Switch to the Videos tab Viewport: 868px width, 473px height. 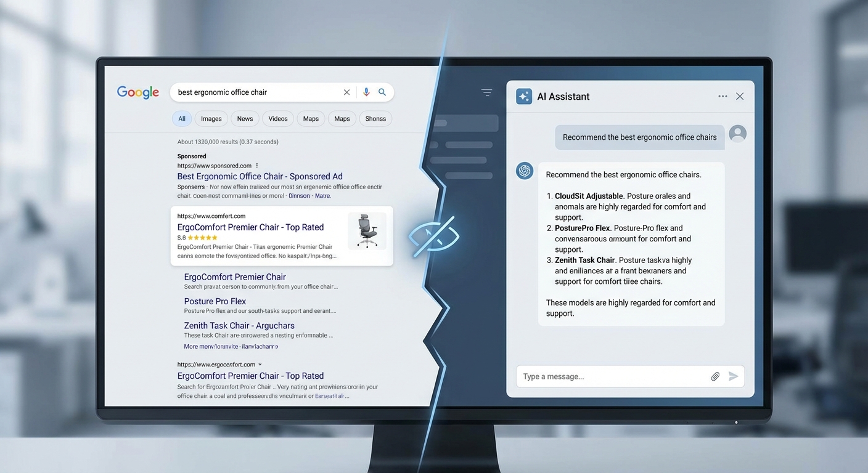tap(277, 118)
